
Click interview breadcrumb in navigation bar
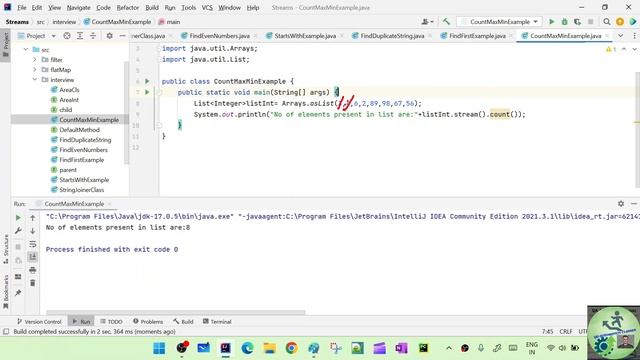coord(64,22)
